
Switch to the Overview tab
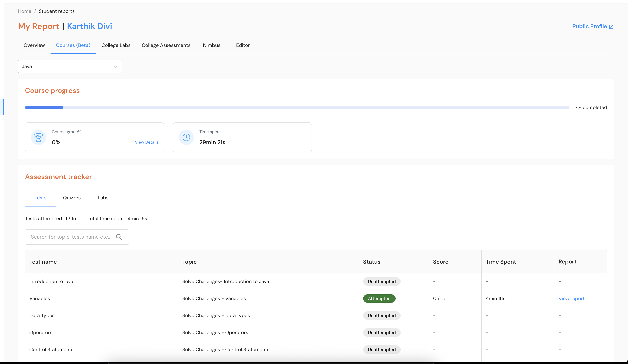pos(34,45)
